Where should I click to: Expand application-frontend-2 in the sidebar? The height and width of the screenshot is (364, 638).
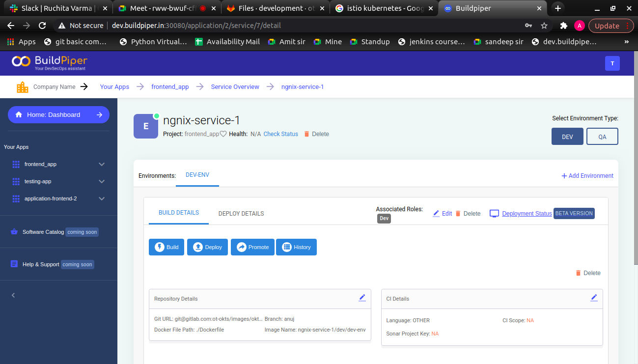pyautogui.click(x=102, y=198)
